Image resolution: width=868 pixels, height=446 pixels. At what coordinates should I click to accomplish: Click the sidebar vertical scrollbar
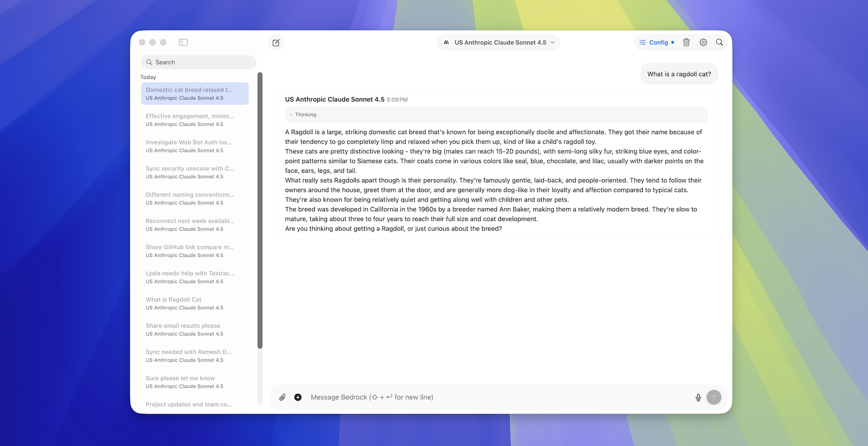[x=260, y=210]
